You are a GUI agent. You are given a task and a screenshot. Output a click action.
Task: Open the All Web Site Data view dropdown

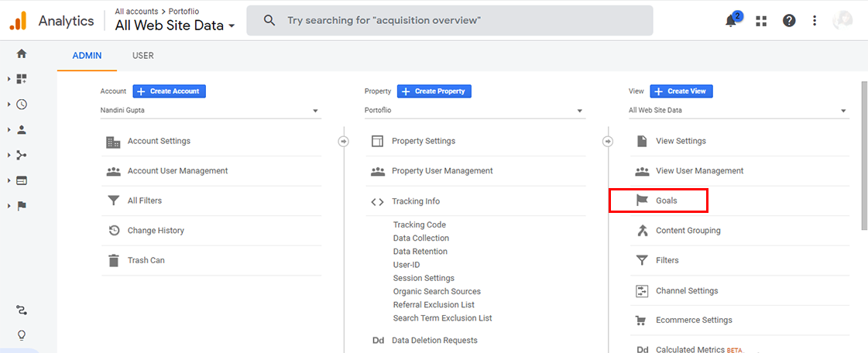point(739,111)
